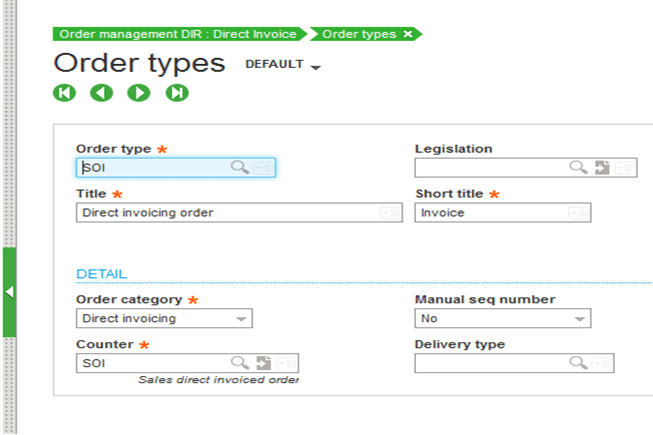
Task: Expand the Order category dropdown
Action: coord(241,319)
